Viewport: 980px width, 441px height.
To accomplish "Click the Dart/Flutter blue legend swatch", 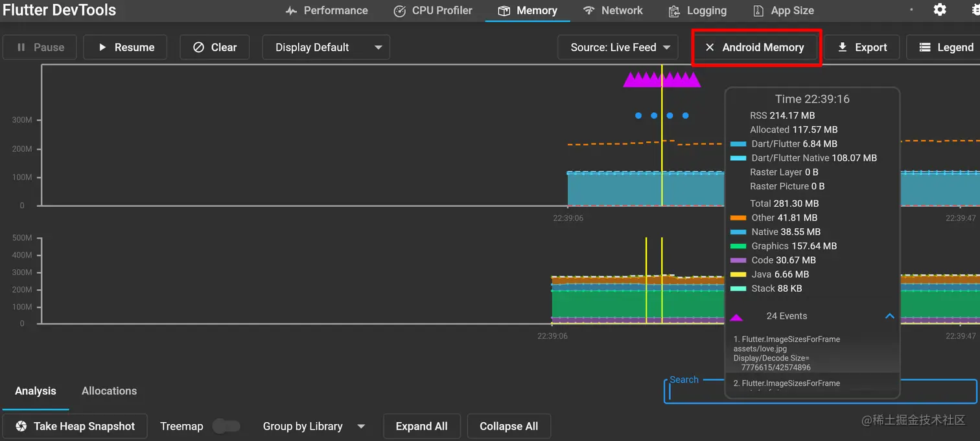I will point(738,144).
